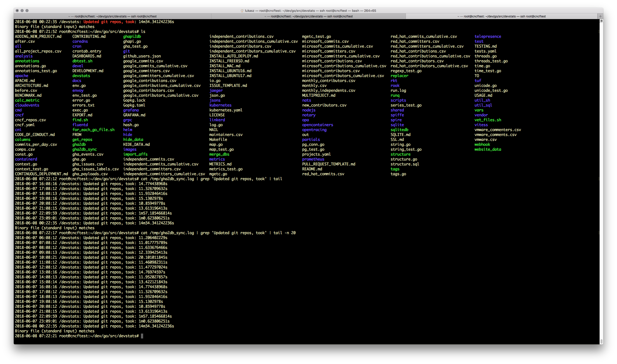Image resolution: width=617 pixels, height=364 pixels.
Task: Click the kubernetes directory name
Action: click(x=220, y=105)
